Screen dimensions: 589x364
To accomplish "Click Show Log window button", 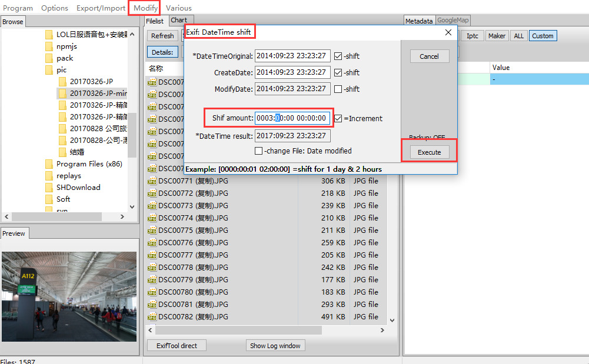I will tap(275, 346).
